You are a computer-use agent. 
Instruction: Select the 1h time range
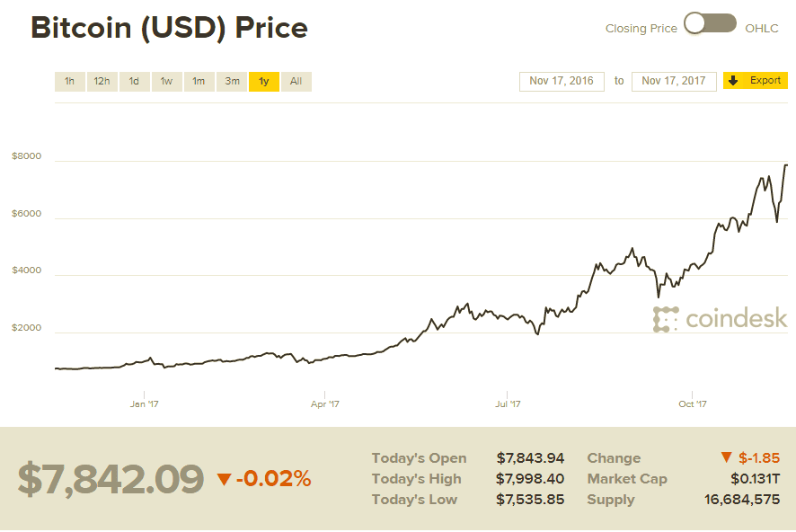tap(69, 82)
